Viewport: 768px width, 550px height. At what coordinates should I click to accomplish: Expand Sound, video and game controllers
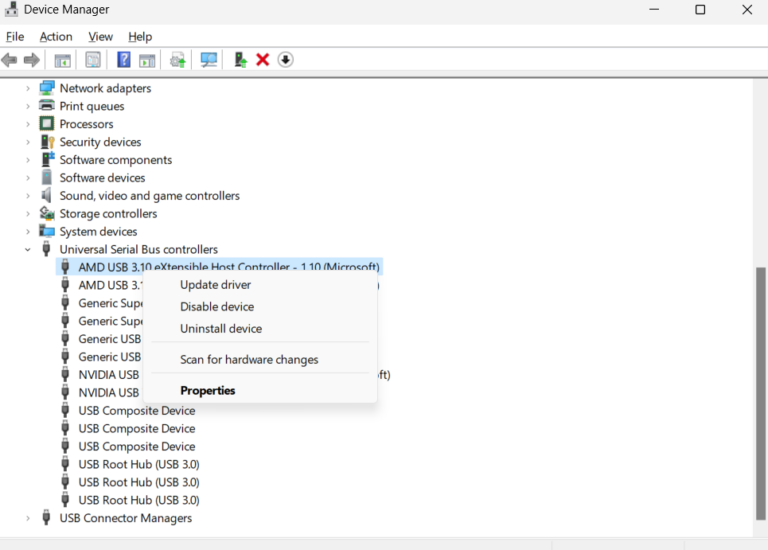click(28, 196)
